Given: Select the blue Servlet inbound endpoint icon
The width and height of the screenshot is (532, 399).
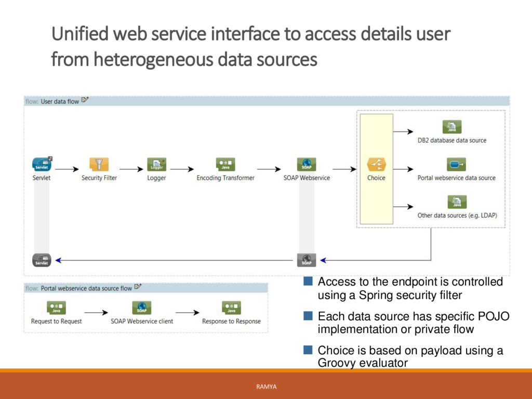Looking at the screenshot, I should [x=42, y=164].
